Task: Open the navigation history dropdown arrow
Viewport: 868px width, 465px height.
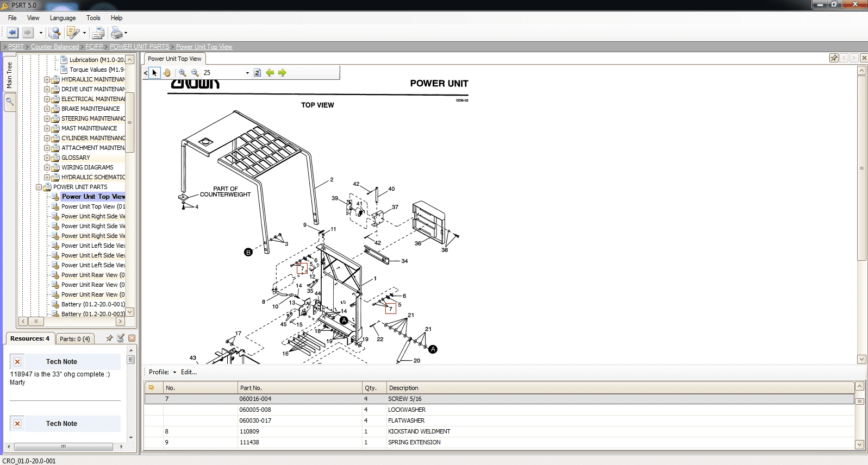Action: (41, 33)
